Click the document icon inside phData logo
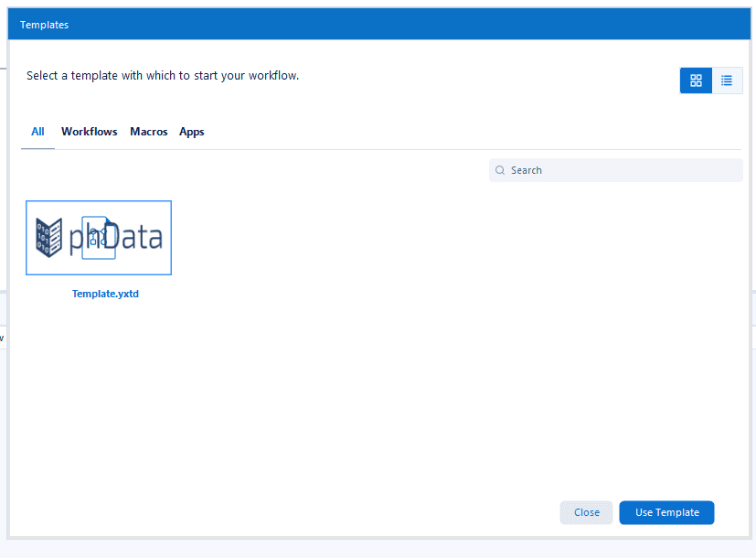This screenshot has height=558, width=756. tap(101, 239)
